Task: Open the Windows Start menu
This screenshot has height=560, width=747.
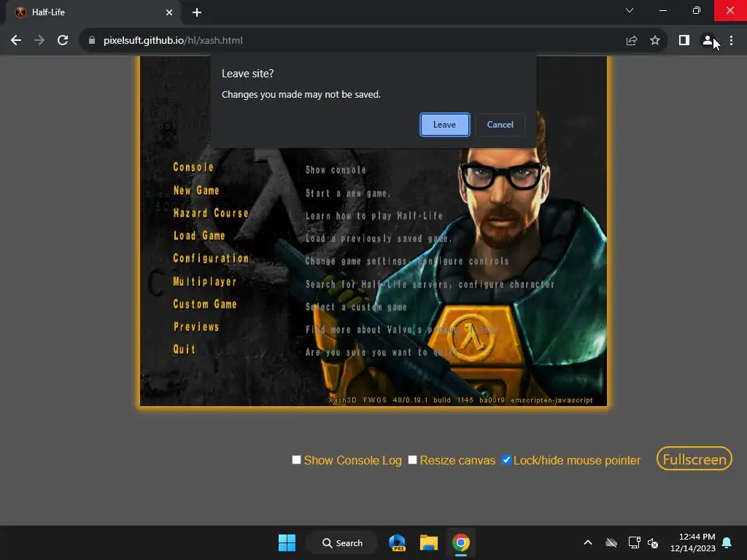Action: coord(287,542)
